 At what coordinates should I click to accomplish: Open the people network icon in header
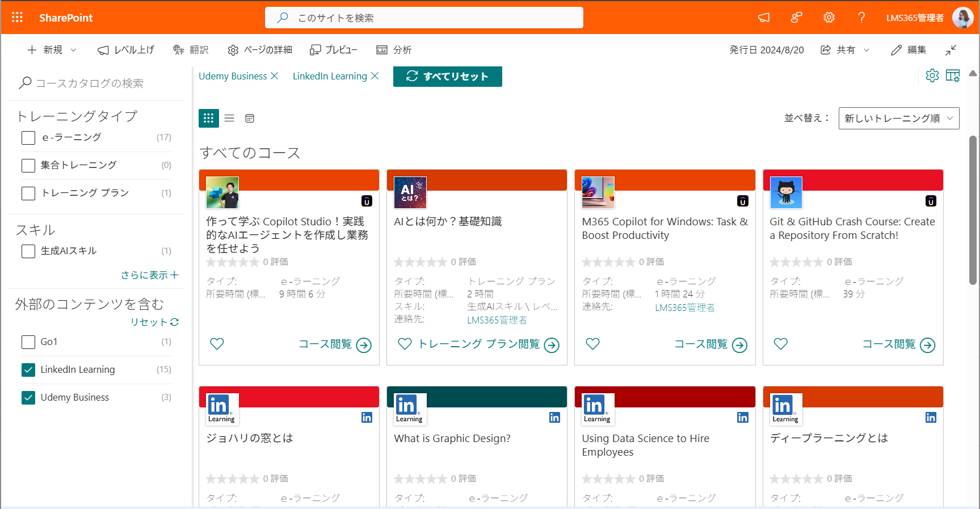pyautogui.click(x=796, y=18)
